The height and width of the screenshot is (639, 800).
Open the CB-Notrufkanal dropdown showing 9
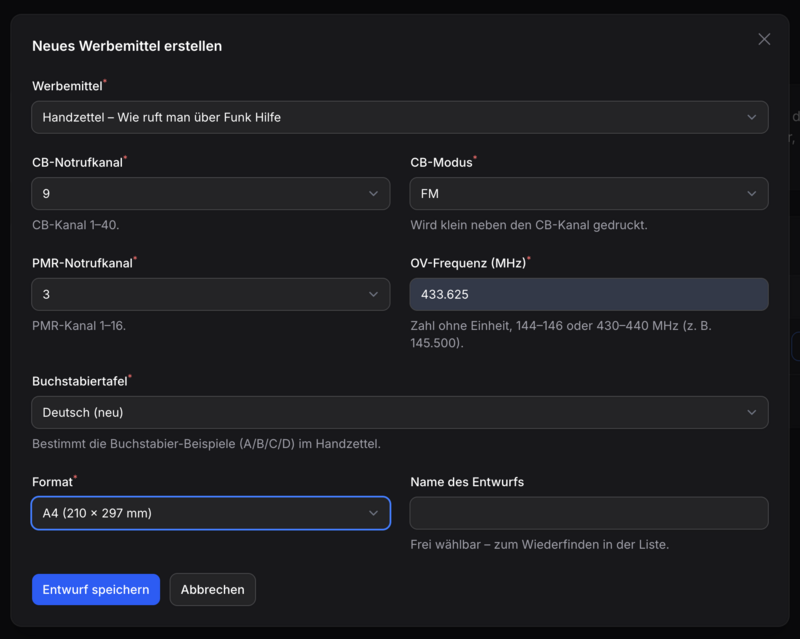[211, 193]
